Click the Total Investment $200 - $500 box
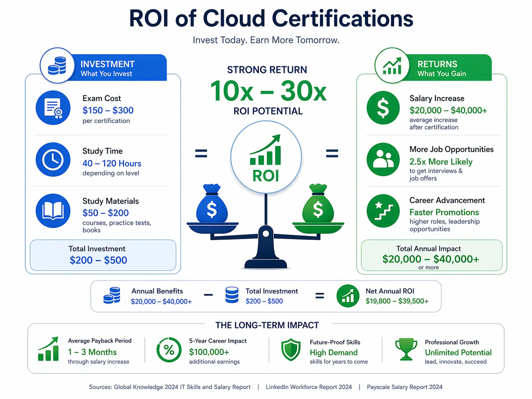The image size is (532, 399). coord(103,255)
